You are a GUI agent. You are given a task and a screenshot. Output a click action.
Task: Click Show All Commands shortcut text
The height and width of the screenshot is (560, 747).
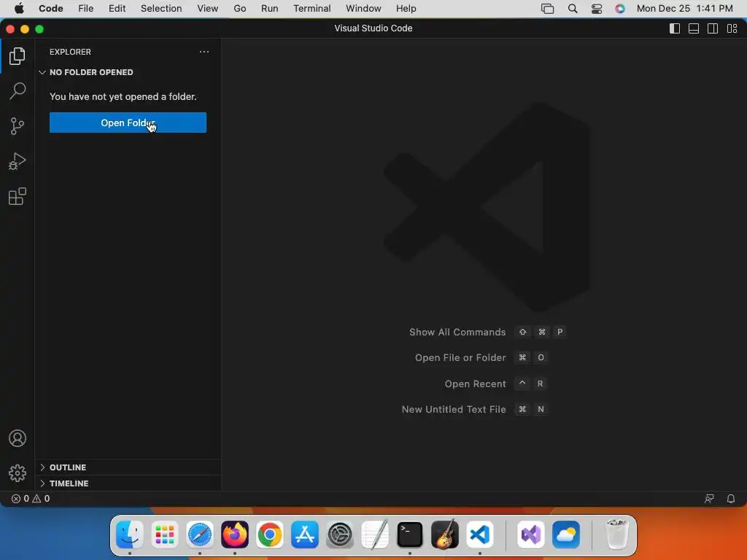457,332
